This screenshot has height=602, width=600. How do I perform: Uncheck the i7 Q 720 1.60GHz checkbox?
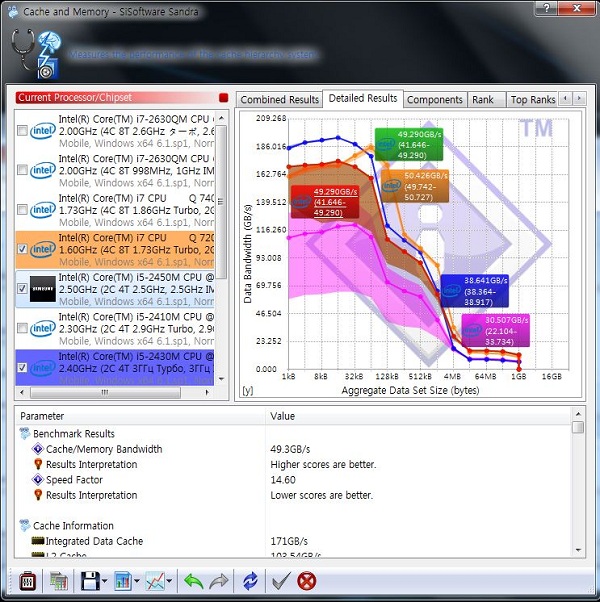22,249
